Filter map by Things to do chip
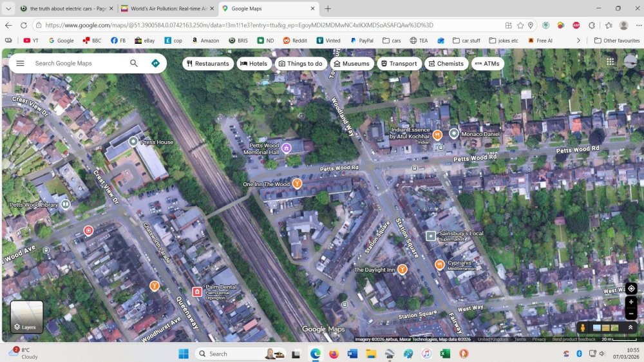The width and height of the screenshot is (644, 362). 300,64
